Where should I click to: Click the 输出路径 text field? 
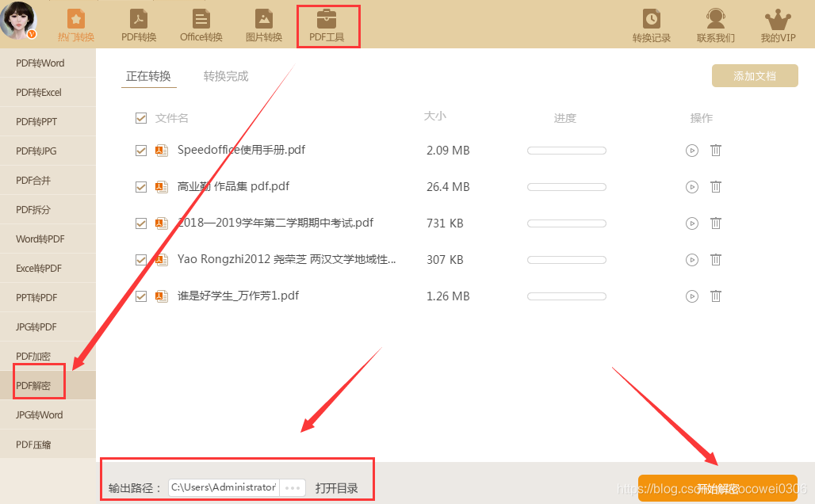coord(224,488)
